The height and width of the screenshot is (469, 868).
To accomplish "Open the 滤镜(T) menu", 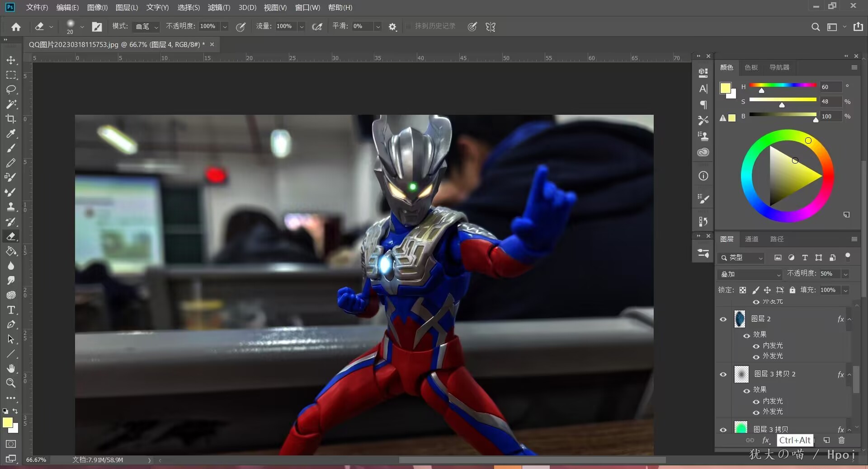I will 219,8.
